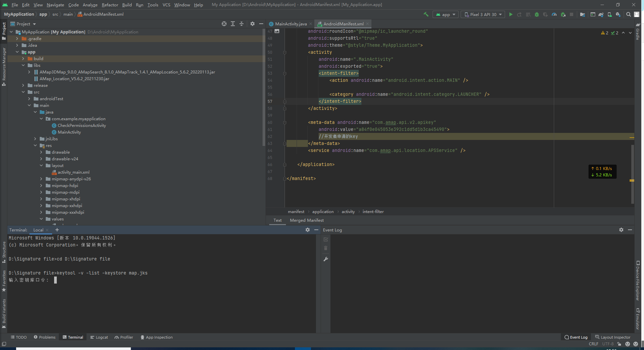Toggle the Logcat tool window

click(99, 337)
